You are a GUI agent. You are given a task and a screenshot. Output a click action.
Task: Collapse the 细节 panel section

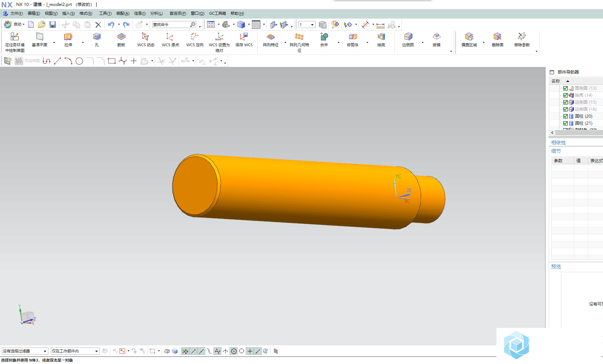tap(556, 151)
